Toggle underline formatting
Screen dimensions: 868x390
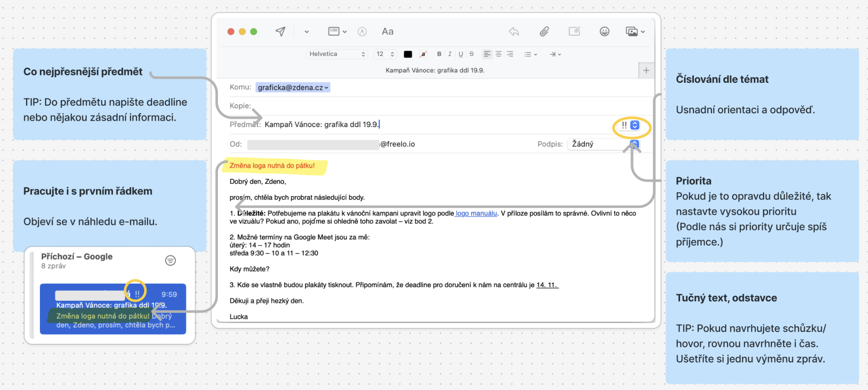(461, 54)
